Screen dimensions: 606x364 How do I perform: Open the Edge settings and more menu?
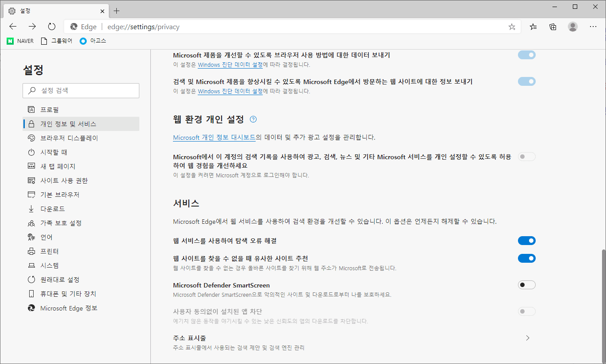tap(593, 27)
